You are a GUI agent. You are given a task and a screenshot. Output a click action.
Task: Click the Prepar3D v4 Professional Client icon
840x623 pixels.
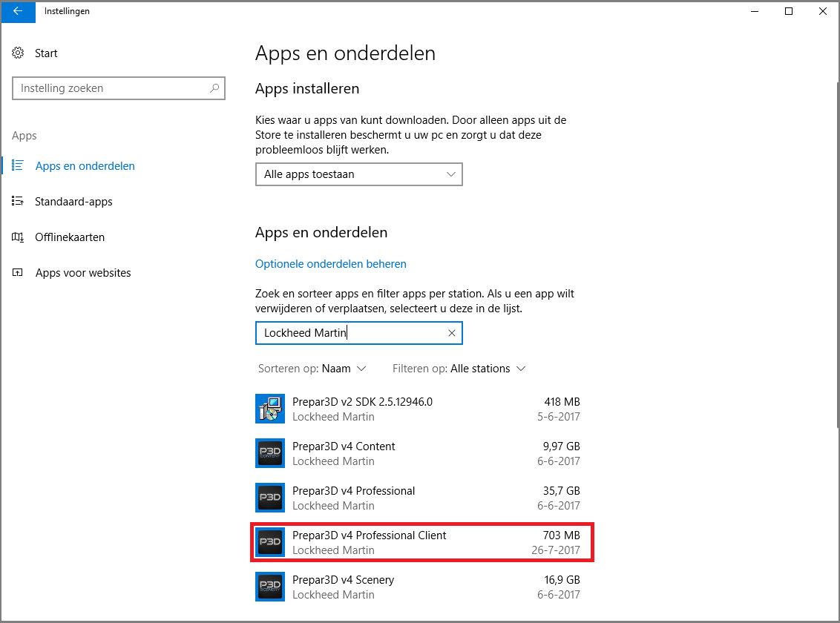click(270, 541)
